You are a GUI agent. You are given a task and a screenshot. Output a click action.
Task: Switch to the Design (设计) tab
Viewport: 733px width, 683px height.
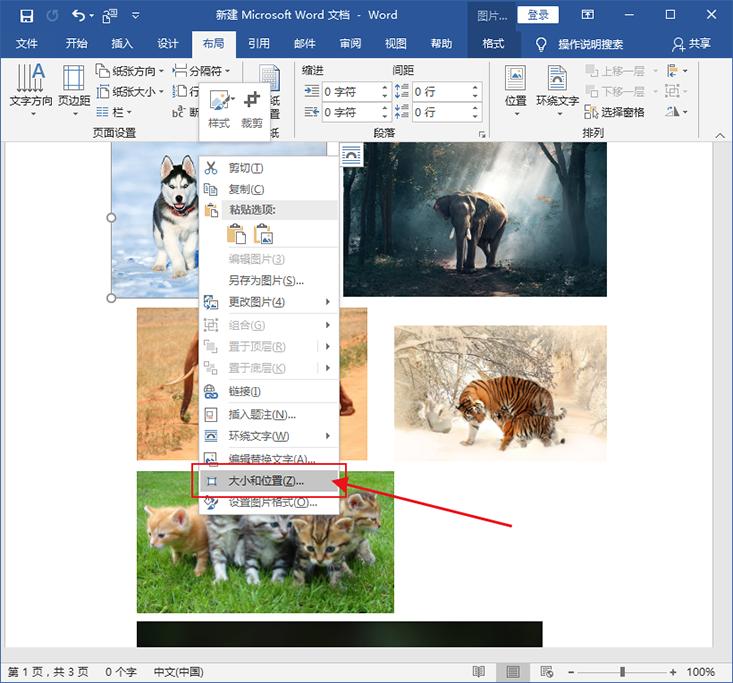point(168,44)
